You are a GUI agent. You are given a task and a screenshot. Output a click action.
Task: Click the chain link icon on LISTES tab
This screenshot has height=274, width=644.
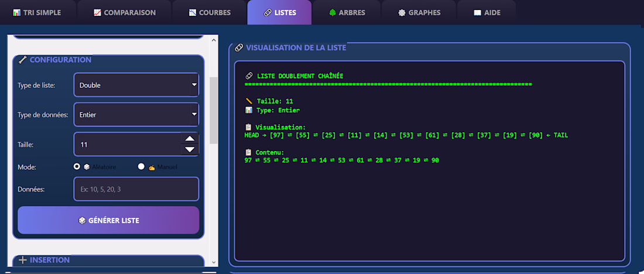[x=267, y=13]
